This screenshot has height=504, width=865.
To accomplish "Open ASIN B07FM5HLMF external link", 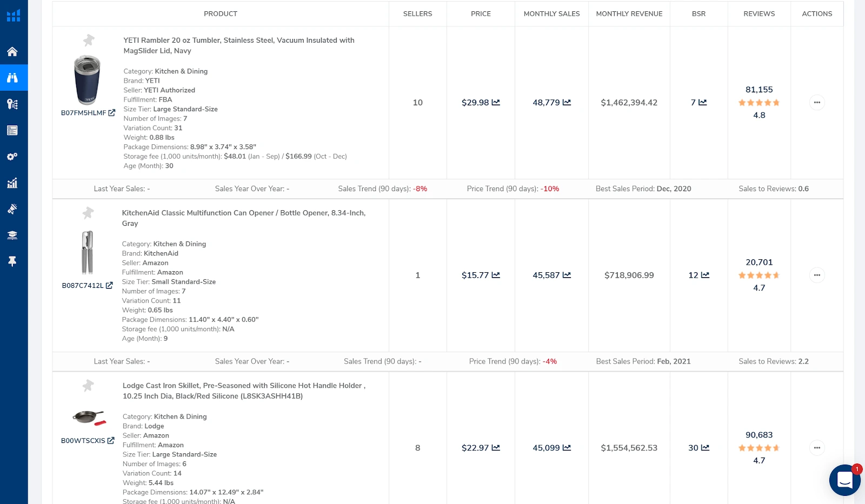I will (112, 113).
